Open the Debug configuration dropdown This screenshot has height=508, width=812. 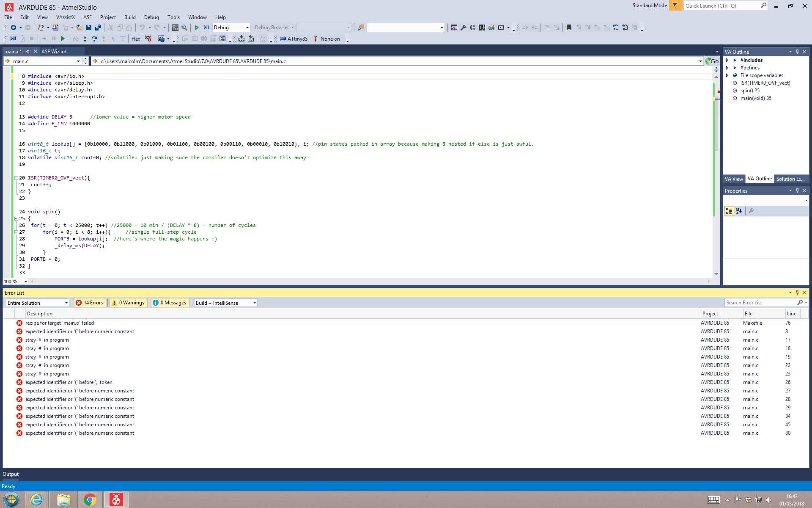point(231,28)
